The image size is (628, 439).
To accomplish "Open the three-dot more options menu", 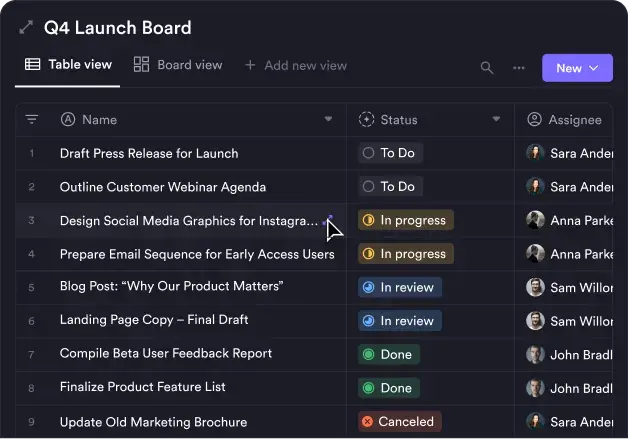I will coord(518,68).
